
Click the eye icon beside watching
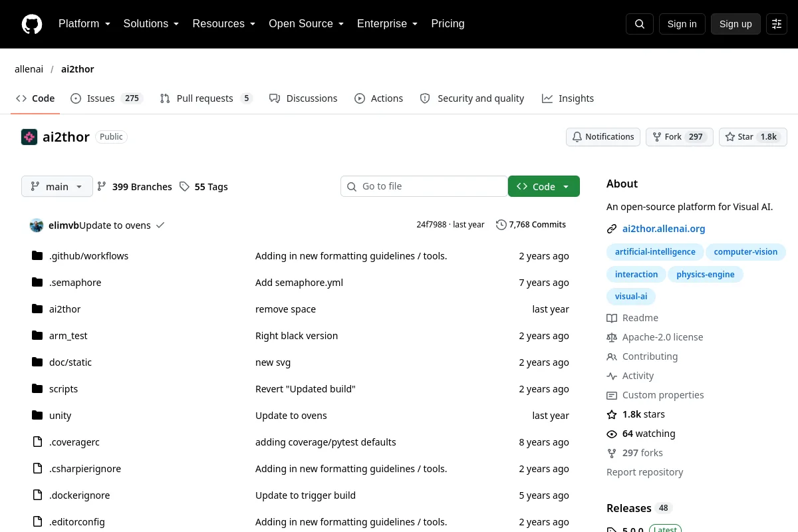(612, 434)
